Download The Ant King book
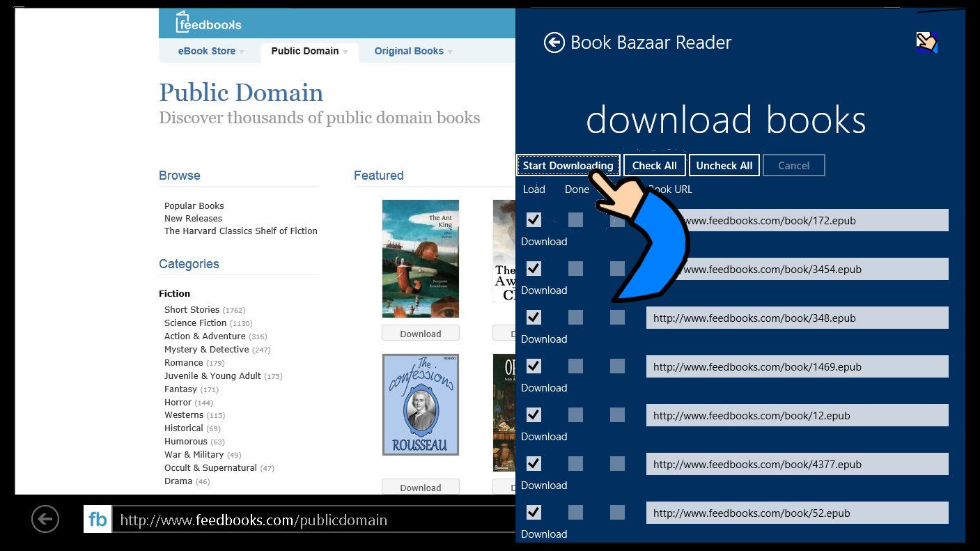 coord(421,334)
